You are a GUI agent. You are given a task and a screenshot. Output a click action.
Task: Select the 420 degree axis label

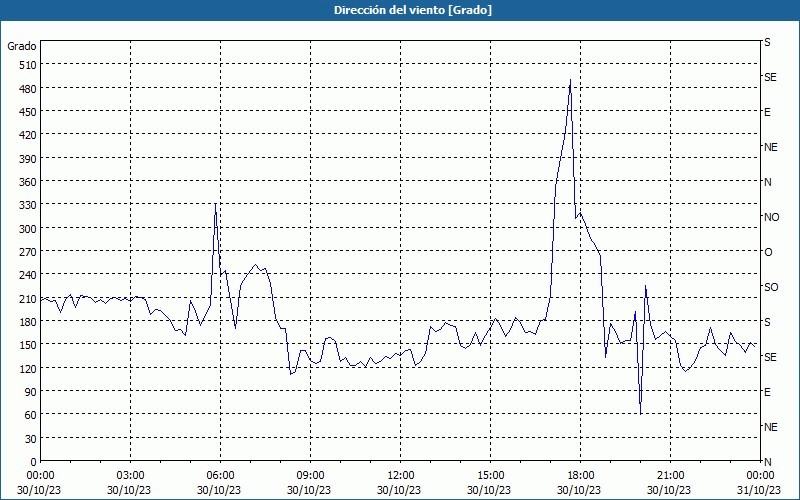point(29,136)
